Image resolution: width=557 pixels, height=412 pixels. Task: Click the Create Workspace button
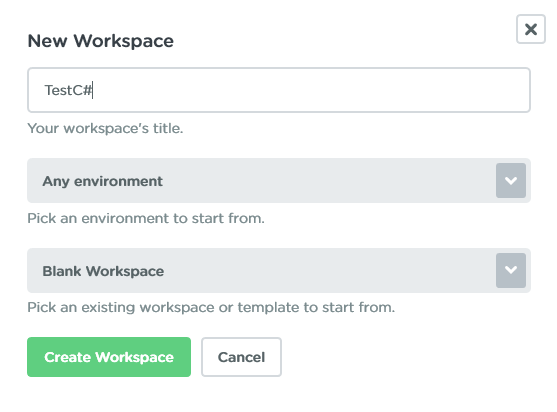(109, 357)
